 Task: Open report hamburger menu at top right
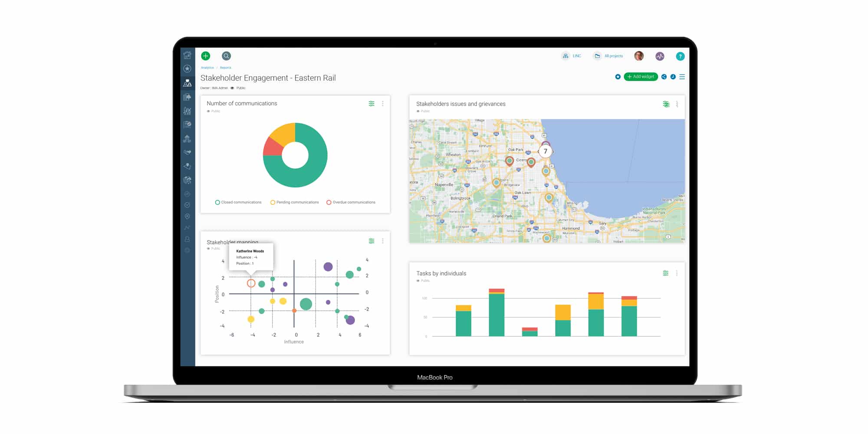pyautogui.click(x=682, y=77)
